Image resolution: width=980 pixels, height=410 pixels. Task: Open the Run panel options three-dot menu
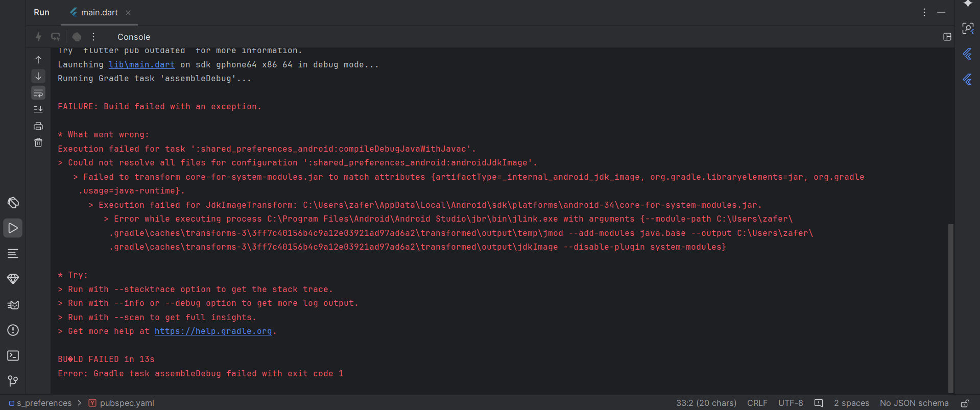click(924, 12)
